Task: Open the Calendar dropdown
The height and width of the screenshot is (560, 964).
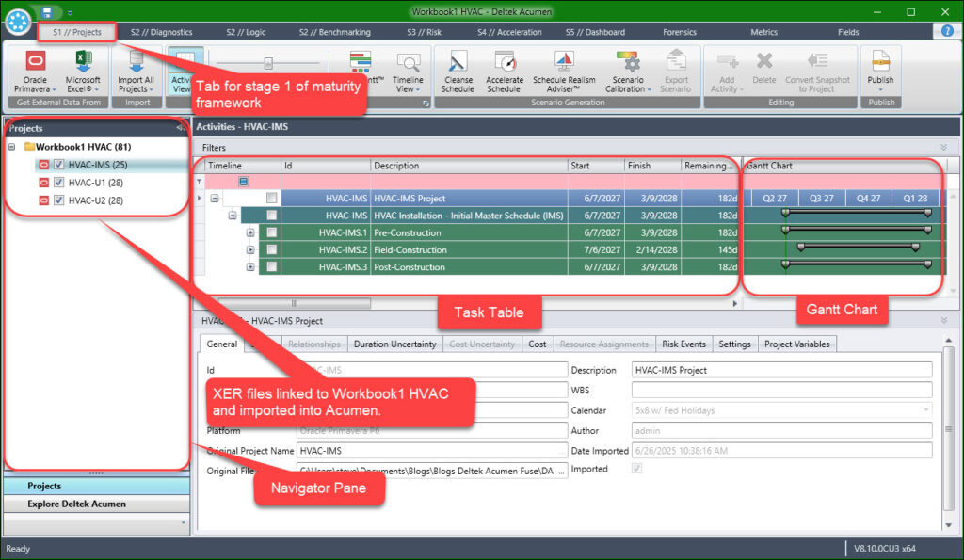Action: [926, 410]
